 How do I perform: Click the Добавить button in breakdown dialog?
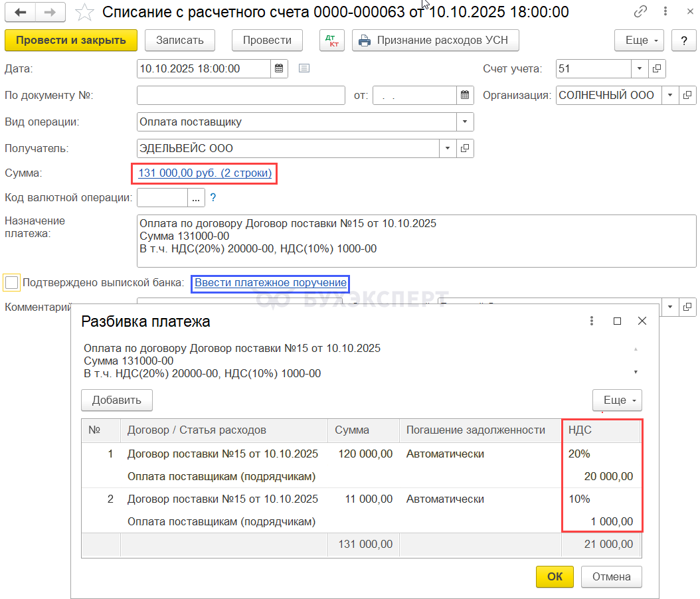pyautogui.click(x=117, y=400)
